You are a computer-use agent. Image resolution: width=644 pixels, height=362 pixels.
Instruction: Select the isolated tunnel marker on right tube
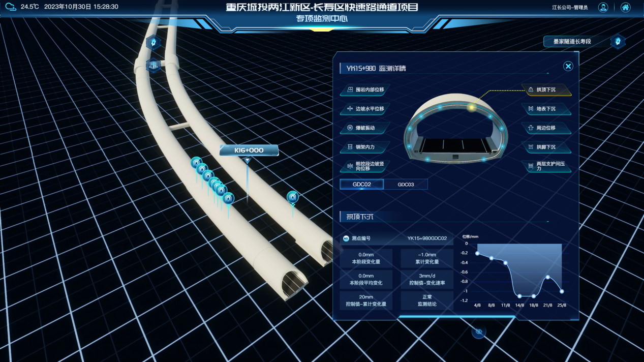(292, 197)
